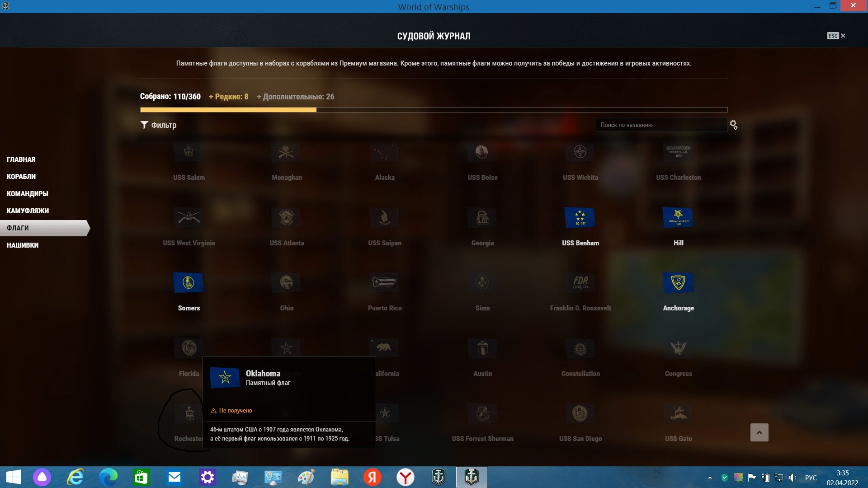868x488 pixels.
Task: Select the Hill flag icon
Action: pos(678,217)
